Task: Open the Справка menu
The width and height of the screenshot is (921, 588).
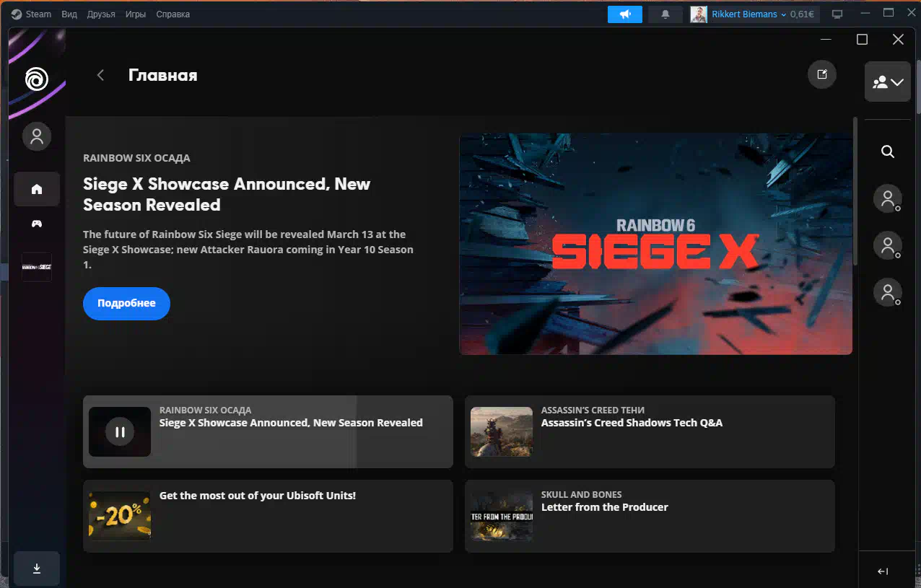Action: [x=173, y=14]
